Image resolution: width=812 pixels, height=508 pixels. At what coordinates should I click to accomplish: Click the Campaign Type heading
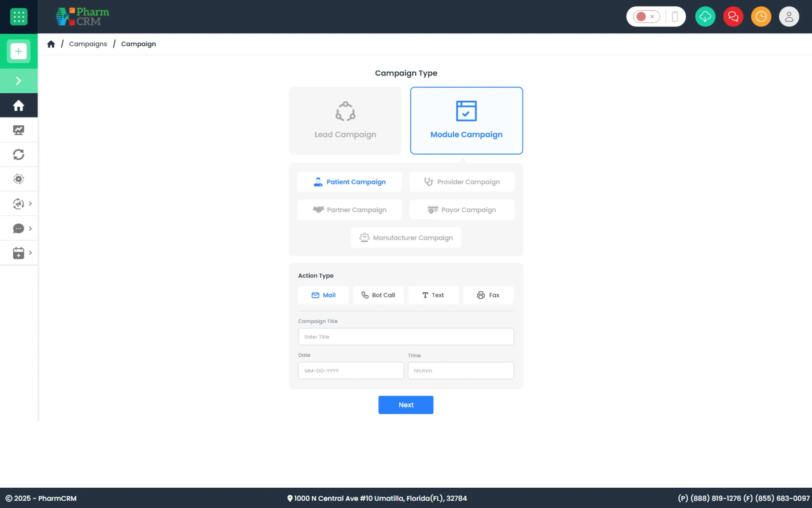point(406,73)
